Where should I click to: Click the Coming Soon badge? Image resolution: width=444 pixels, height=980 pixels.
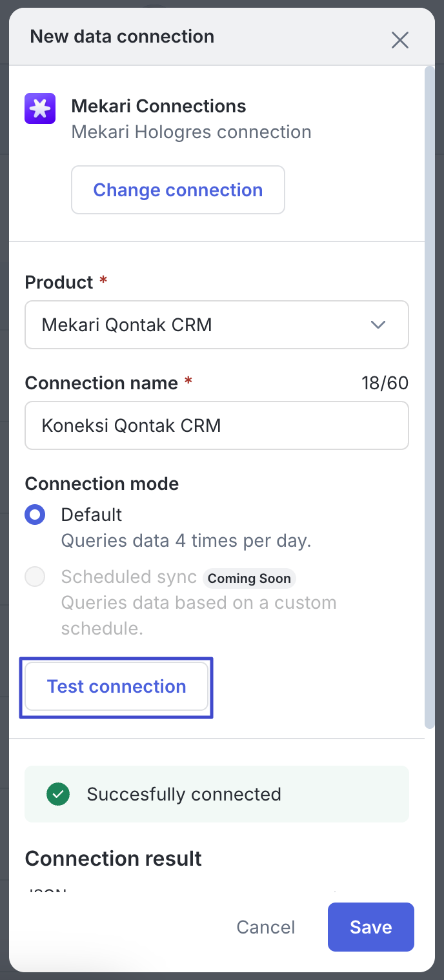249,578
